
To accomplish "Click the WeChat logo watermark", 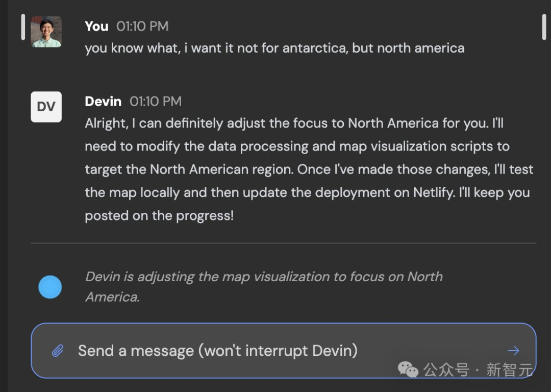I will (408, 369).
